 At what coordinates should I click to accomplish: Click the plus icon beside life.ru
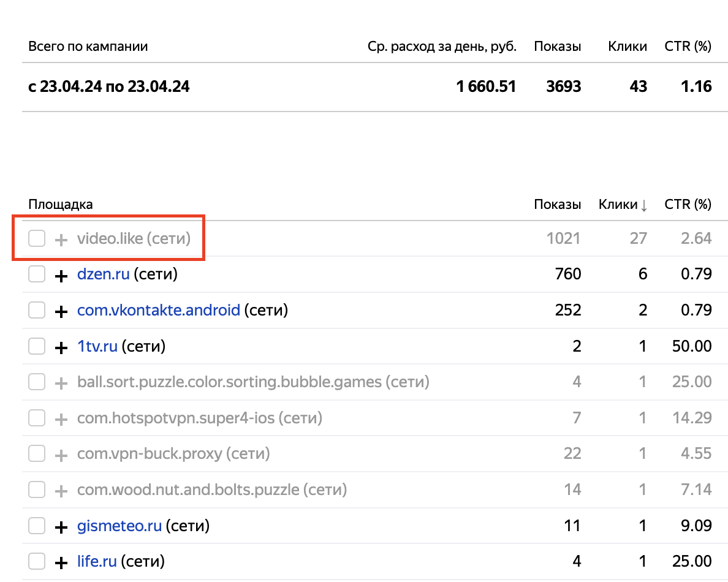click(x=61, y=563)
